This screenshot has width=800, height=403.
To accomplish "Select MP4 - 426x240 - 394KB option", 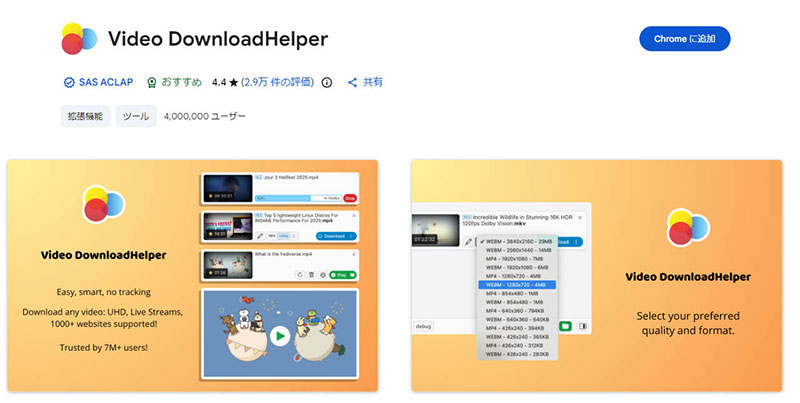I will (517, 328).
